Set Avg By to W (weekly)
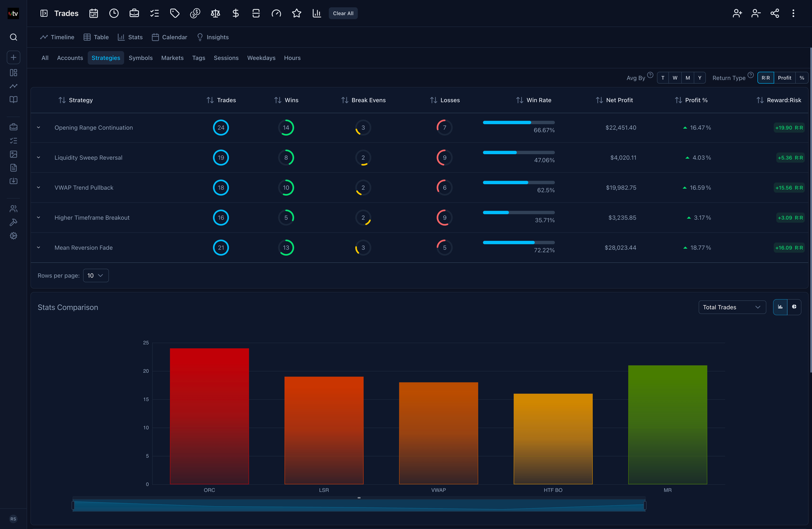This screenshot has height=529, width=812. click(x=675, y=78)
